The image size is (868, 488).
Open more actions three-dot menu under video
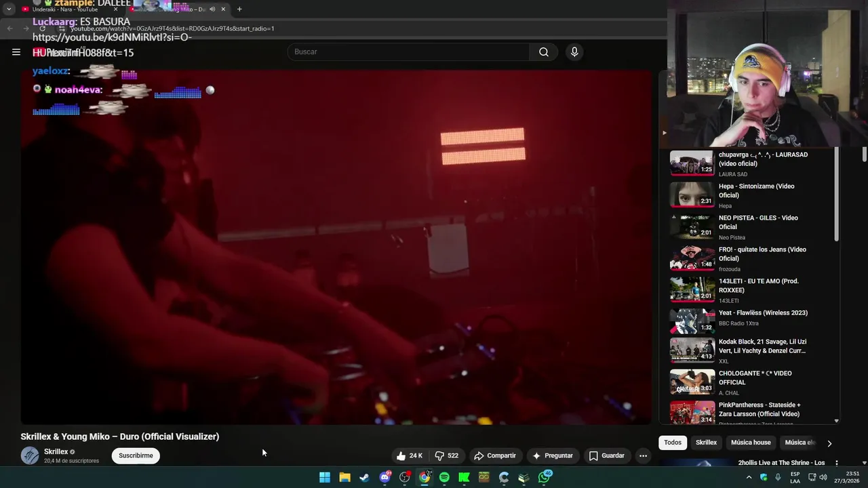point(643,455)
